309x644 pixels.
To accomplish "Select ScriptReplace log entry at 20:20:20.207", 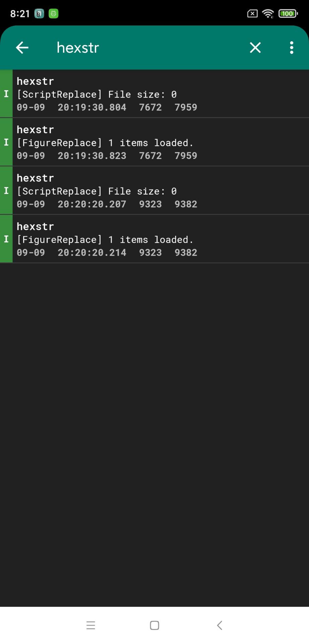I will tap(154, 191).
